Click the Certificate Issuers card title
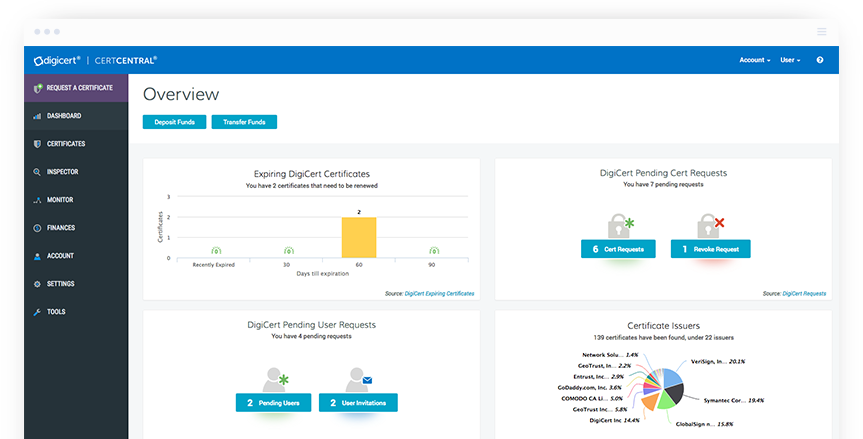Viewport: 863px width, 439px height. coord(663,326)
